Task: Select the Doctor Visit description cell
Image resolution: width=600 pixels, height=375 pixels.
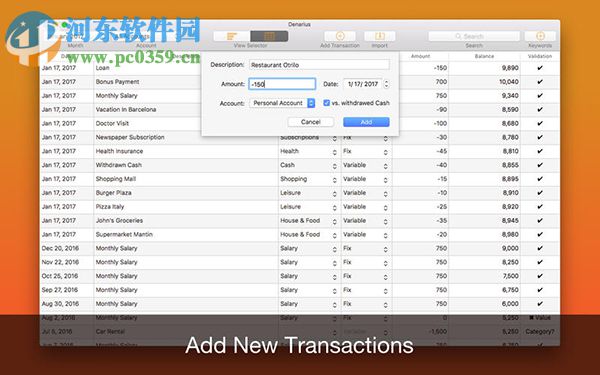Action: tap(112, 123)
